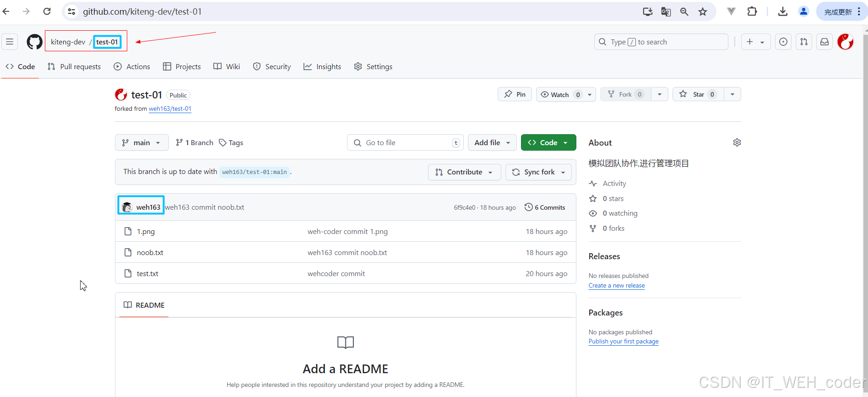Click the browser forward arrow
This screenshot has width=868, height=397.
click(x=26, y=11)
